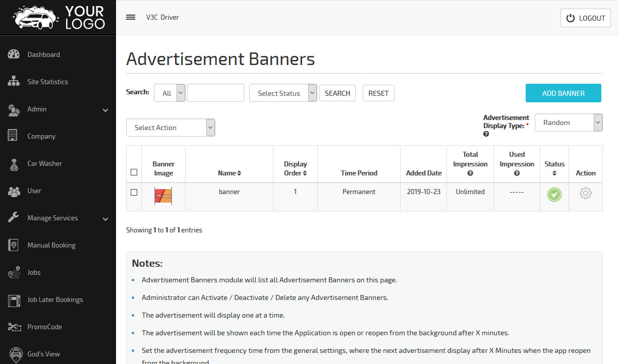Open the Select Action dropdown
The image size is (618, 364).
[171, 128]
